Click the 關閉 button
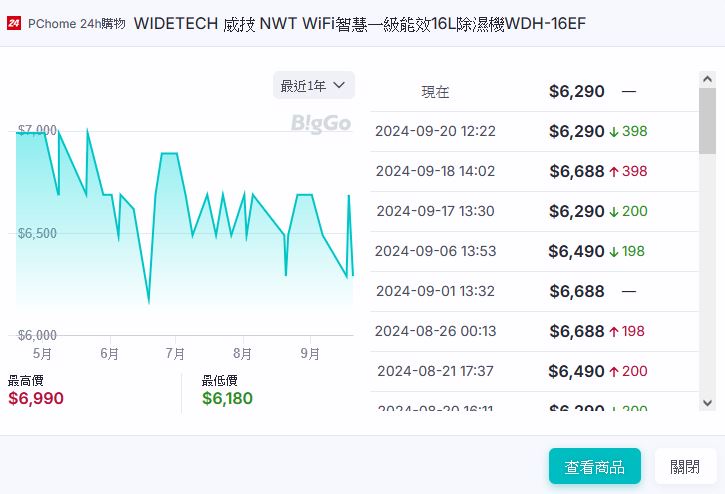Image resolution: width=725 pixels, height=494 pixels. point(685,467)
